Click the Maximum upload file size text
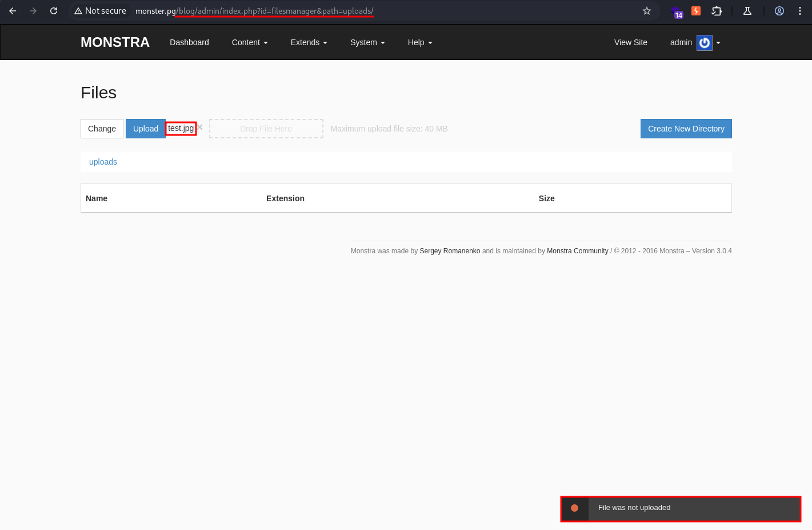The image size is (812, 530). click(389, 129)
